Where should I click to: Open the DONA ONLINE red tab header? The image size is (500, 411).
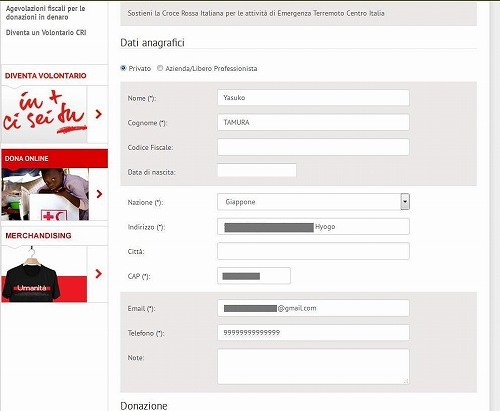coord(54,158)
